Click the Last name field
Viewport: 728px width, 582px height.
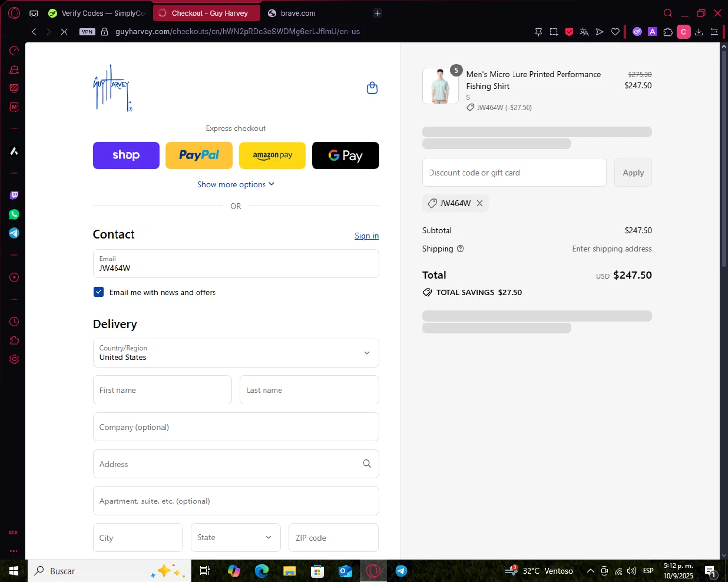click(x=309, y=390)
